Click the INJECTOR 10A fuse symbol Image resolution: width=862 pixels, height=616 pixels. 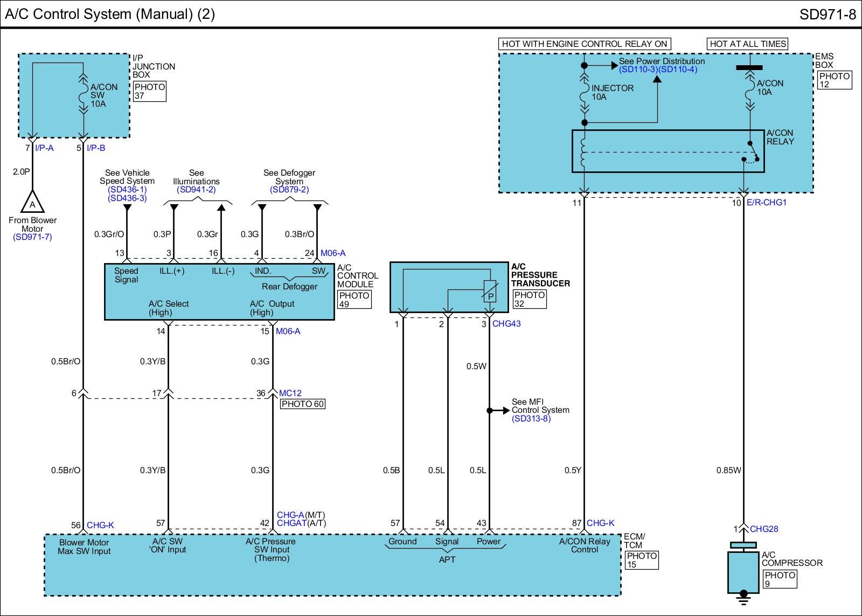(584, 93)
